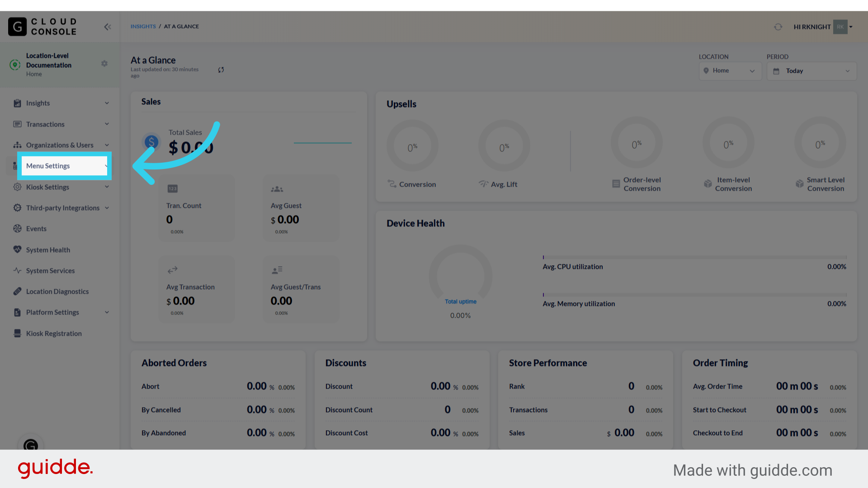The width and height of the screenshot is (868, 488).
Task: Click the RK user avatar
Action: (x=840, y=27)
